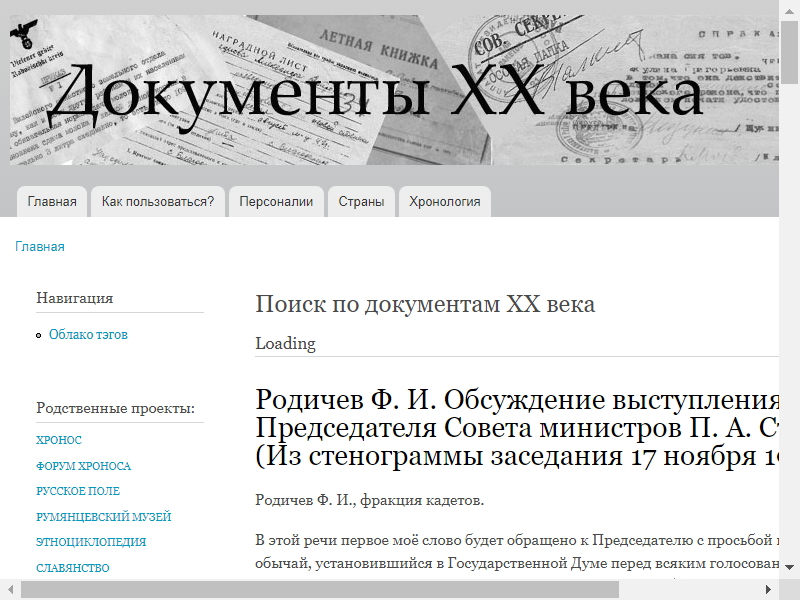
Task: Click the Главная breadcrumb link
Action: pyautogui.click(x=40, y=247)
